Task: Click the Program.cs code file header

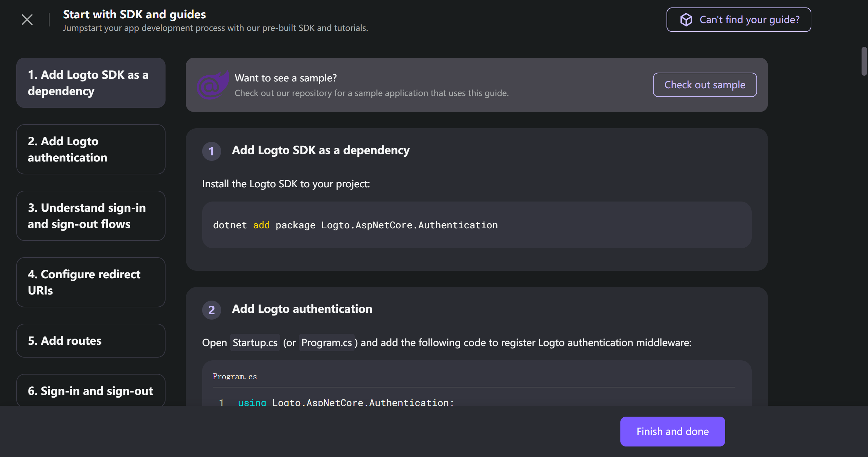Action: click(x=235, y=377)
